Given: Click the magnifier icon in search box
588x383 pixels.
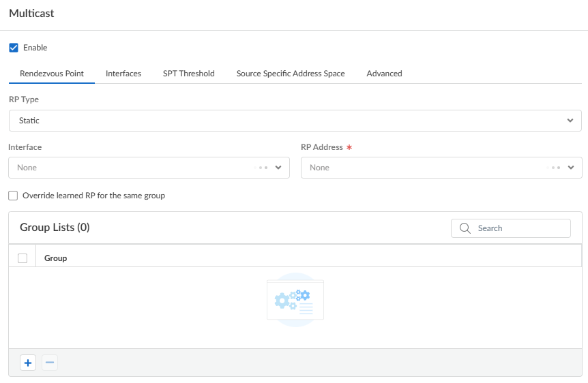Looking at the screenshot, I should [466, 228].
